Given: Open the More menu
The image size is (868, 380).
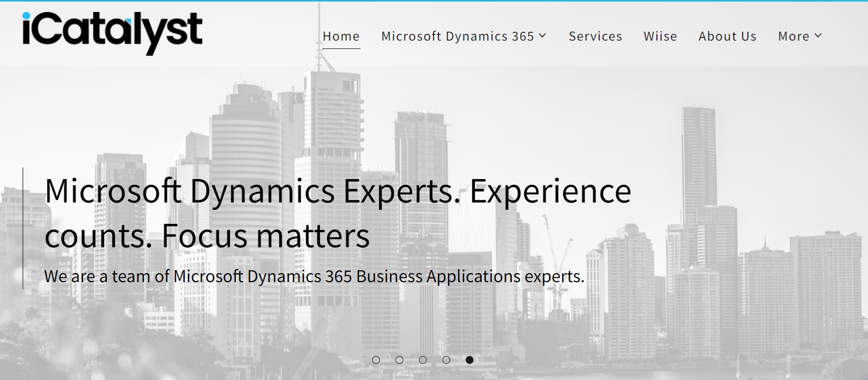Looking at the screenshot, I should tap(800, 36).
